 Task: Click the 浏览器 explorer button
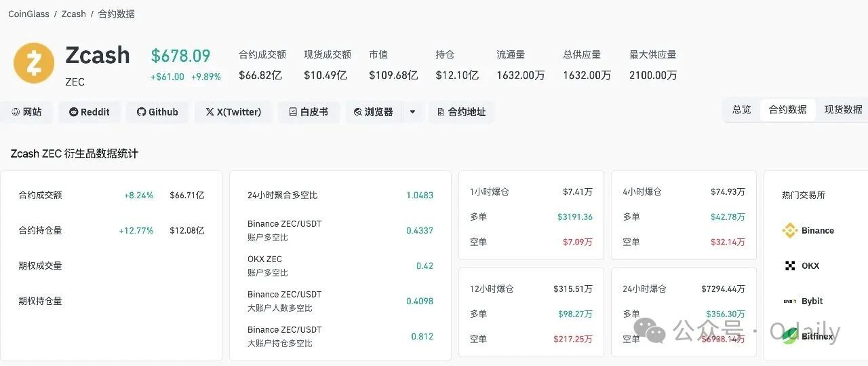(x=374, y=112)
